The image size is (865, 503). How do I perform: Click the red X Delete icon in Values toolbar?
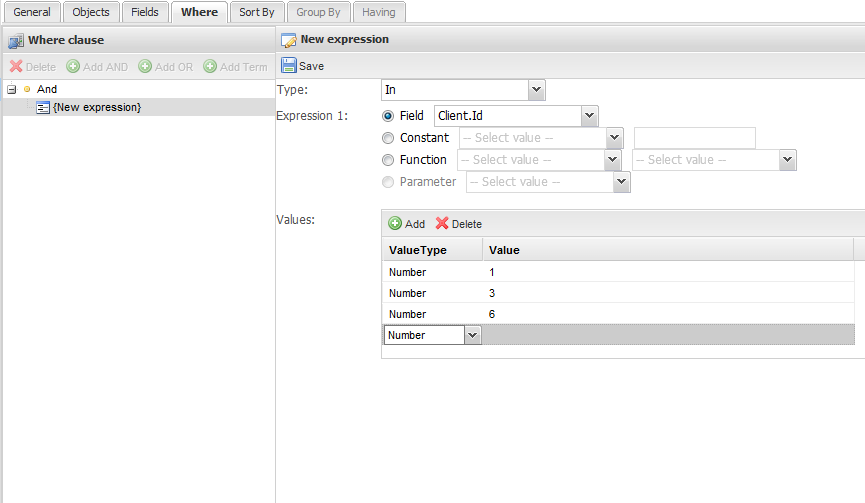point(442,223)
